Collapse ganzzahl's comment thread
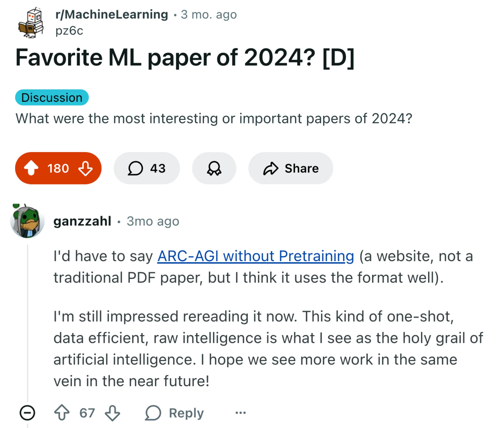This screenshot has width=504, height=428. pos(27,413)
